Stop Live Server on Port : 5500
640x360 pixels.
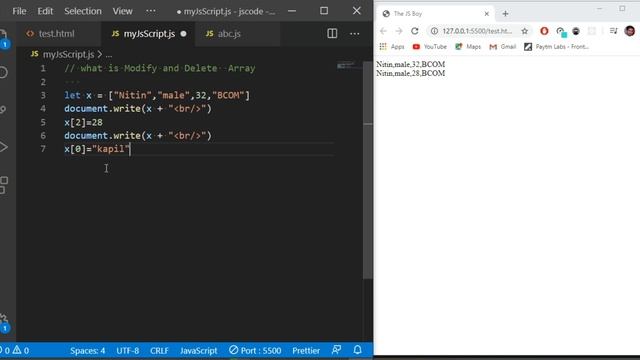coord(255,351)
